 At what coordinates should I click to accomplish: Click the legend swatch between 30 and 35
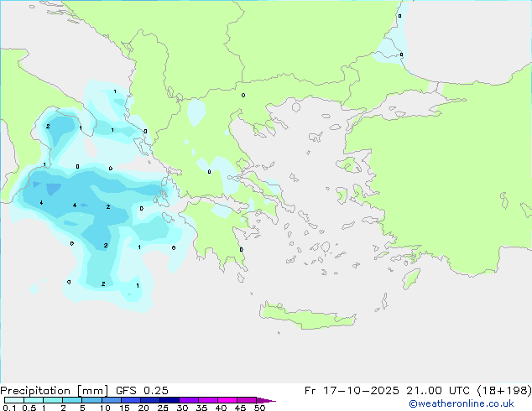(188, 400)
